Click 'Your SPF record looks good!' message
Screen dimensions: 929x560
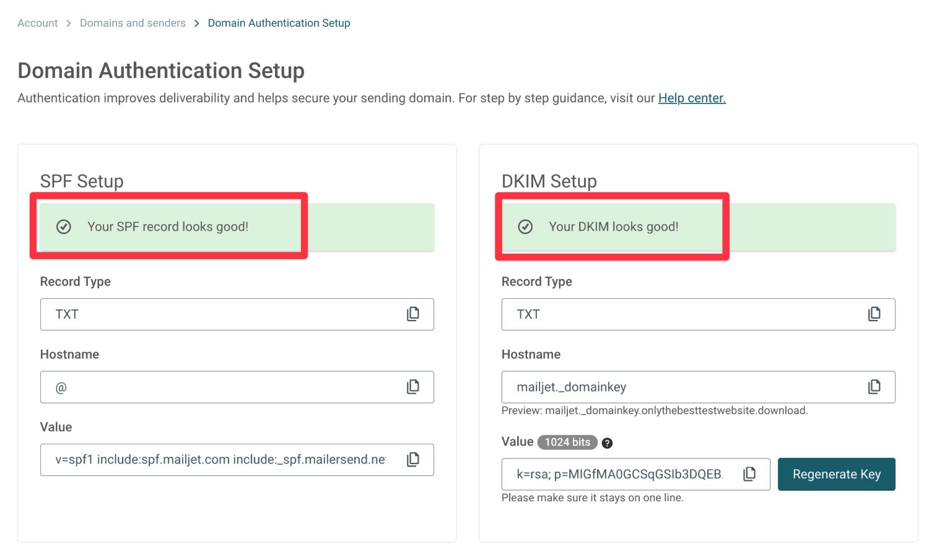click(x=168, y=226)
